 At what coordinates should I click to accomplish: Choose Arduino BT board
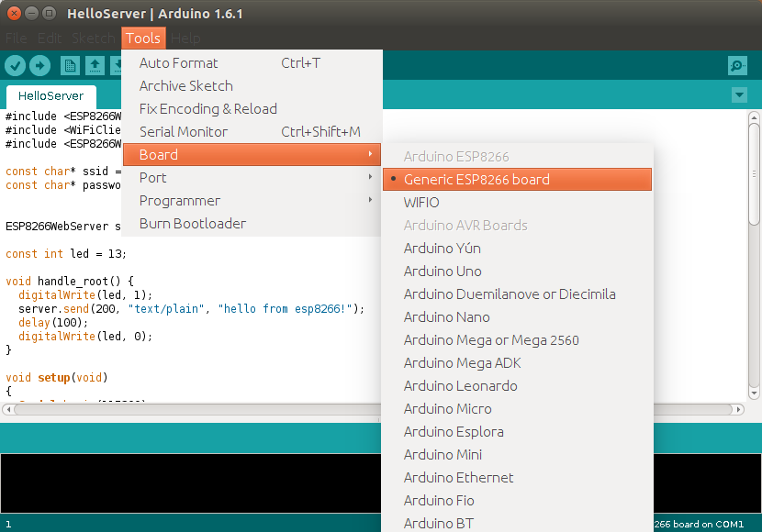517,523
